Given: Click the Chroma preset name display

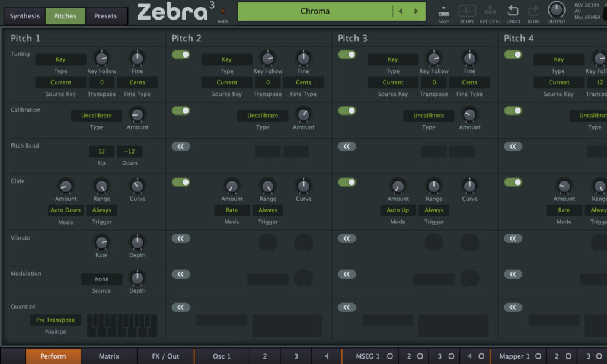Looking at the screenshot, I should coord(315,11).
